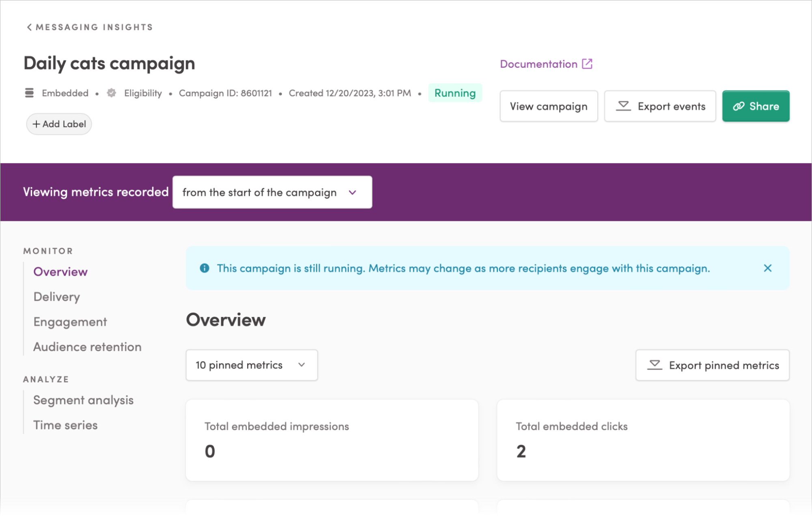Open the Delivery section
This screenshot has width=812, height=516.
pos(57,297)
